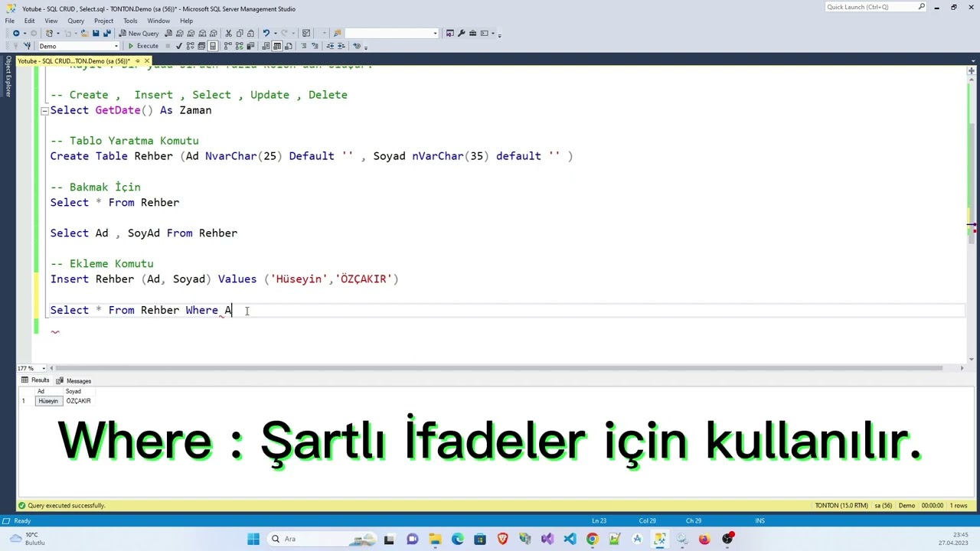
Task: Select the Hüseyin result cell
Action: point(48,401)
